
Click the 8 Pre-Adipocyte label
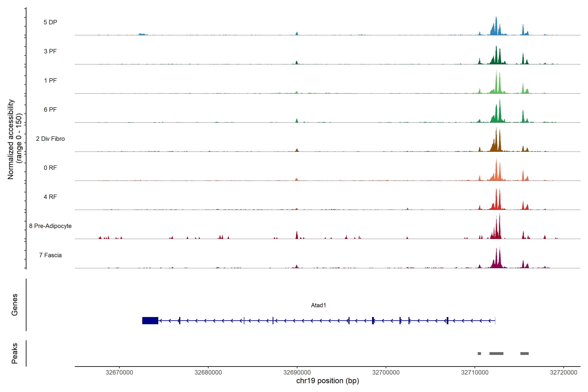coord(50,226)
